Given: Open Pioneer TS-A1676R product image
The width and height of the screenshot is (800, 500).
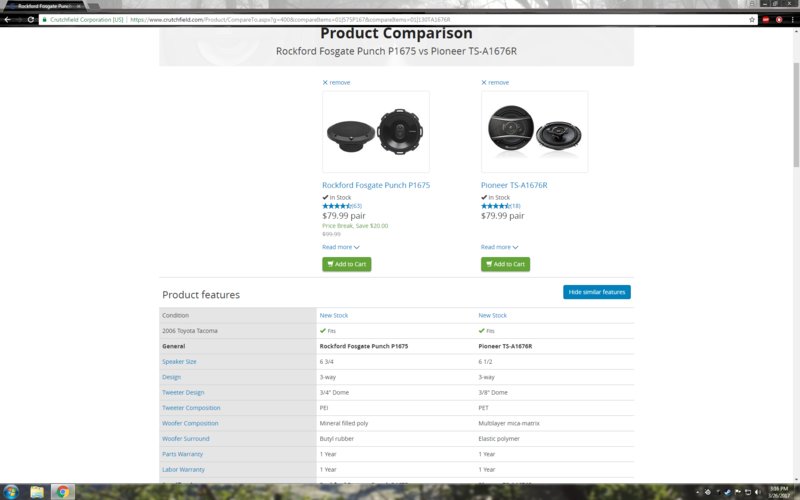Looking at the screenshot, I should [x=534, y=132].
